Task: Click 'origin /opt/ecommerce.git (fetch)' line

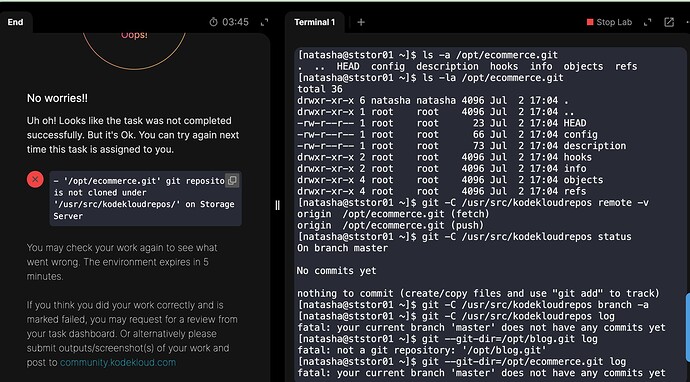Action: 393,214
